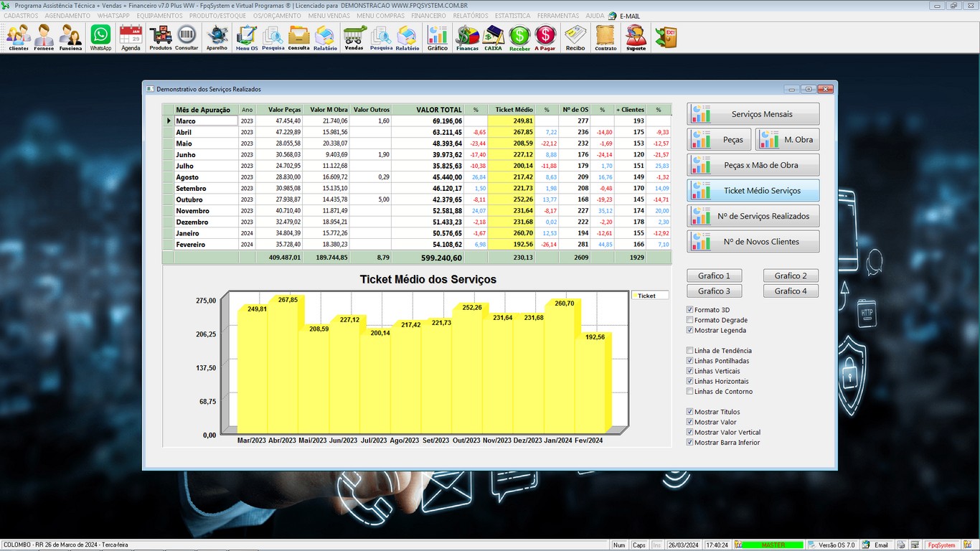
Task: Click the Suporte toolbar icon
Action: (636, 37)
